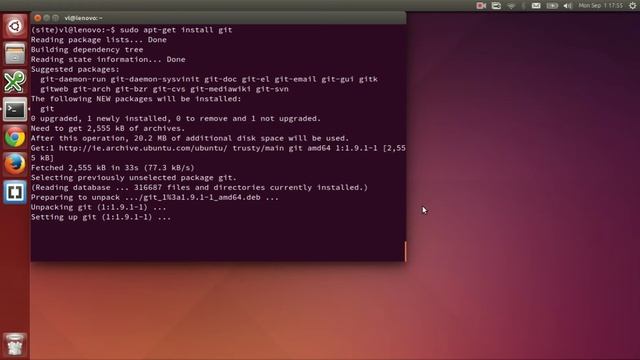The image size is (640, 360).
Task: Click 'Reading state information... Done' line
Action: (108, 59)
